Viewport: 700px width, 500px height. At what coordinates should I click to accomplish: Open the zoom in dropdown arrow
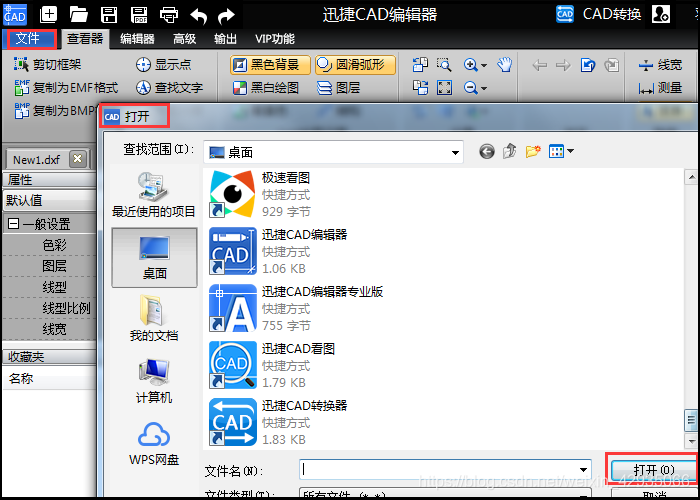(x=484, y=66)
